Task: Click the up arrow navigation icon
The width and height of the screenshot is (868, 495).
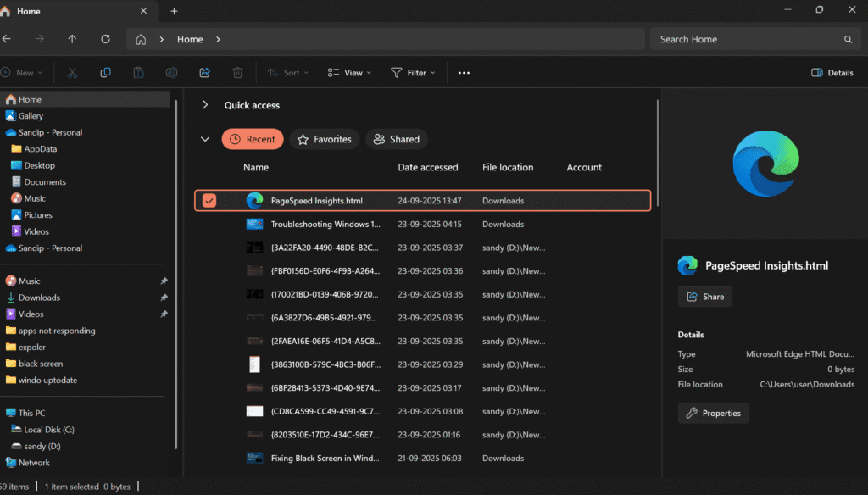Action: coord(72,39)
